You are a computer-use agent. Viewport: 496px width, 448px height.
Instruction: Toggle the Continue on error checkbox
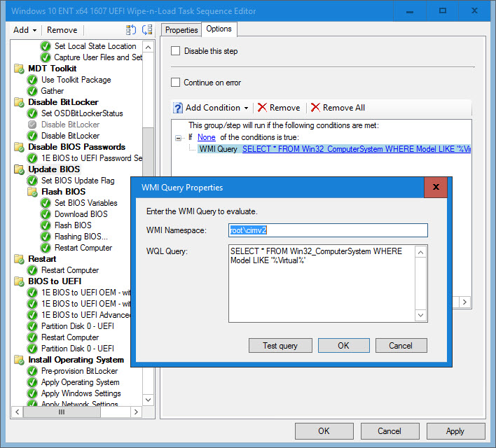click(176, 83)
